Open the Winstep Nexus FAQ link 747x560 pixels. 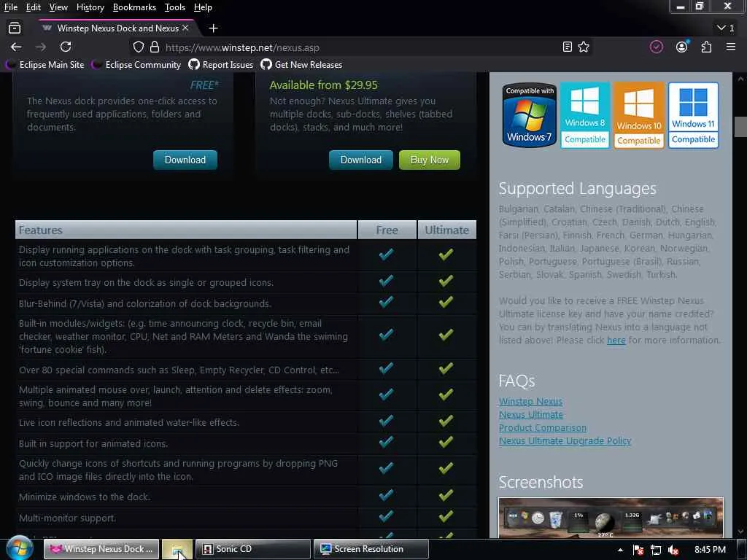click(531, 402)
